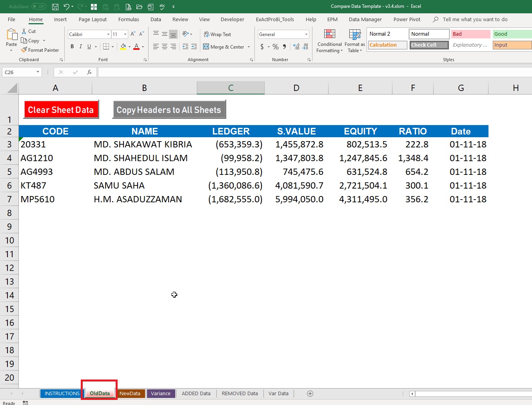532x405 pixels.
Task: Open the Variance sheet tab
Action: [x=161, y=394]
